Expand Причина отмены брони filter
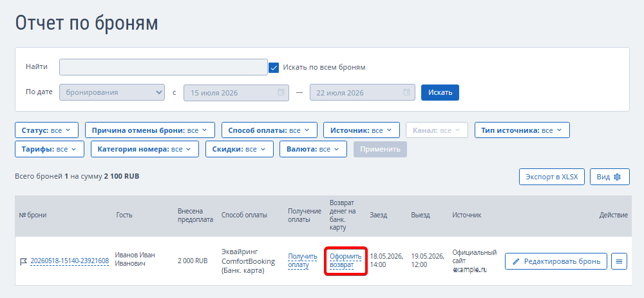The height and width of the screenshot is (298, 644). click(x=150, y=130)
